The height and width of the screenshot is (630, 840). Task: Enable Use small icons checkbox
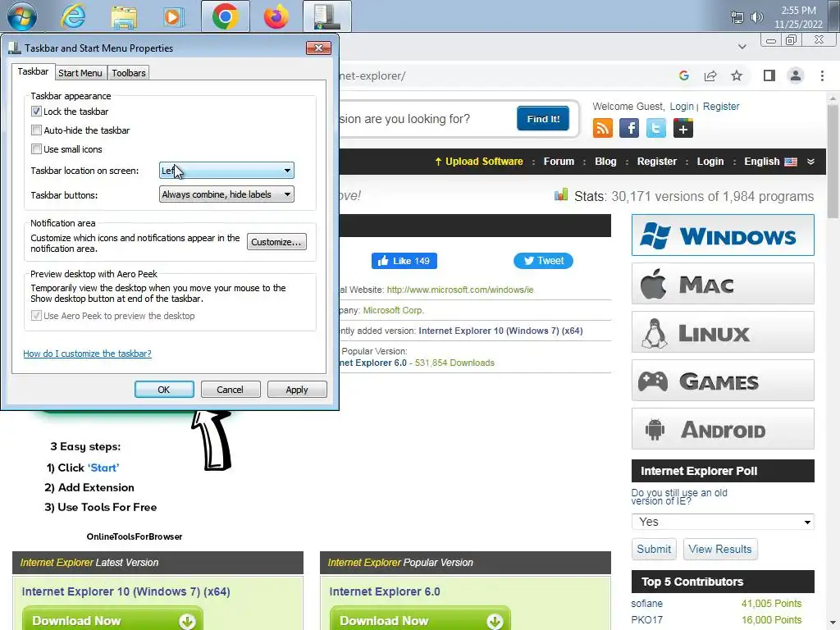point(36,149)
